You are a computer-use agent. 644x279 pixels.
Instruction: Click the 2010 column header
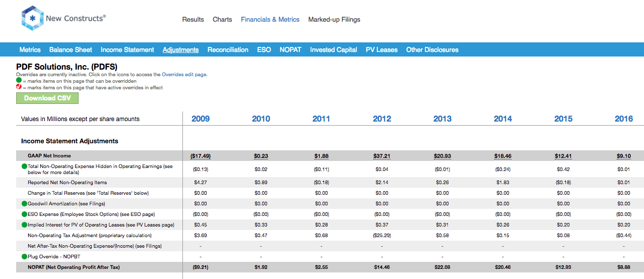click(x=261, y=119)
